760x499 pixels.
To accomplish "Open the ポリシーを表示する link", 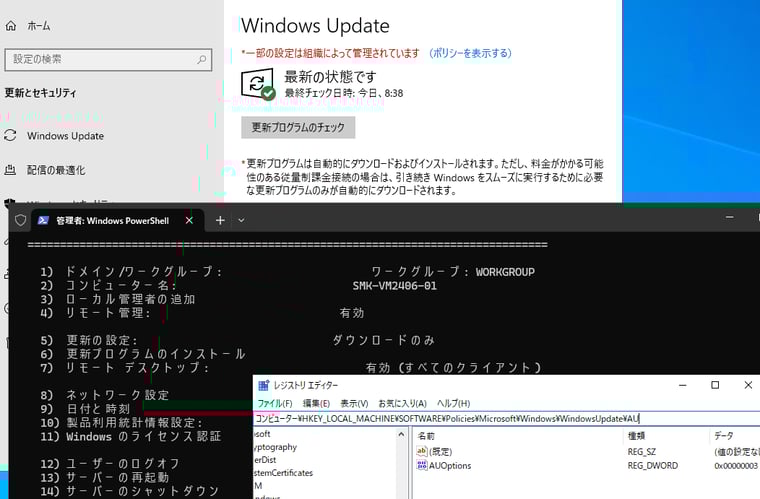I will 470,53.
